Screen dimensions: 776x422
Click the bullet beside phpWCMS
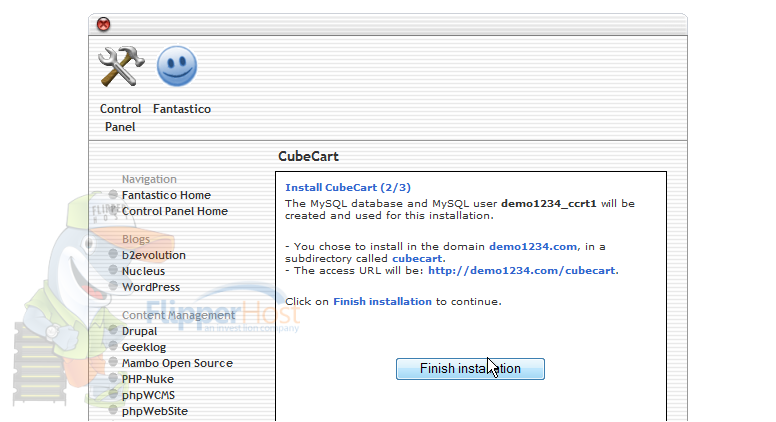[x=113, y=394]
